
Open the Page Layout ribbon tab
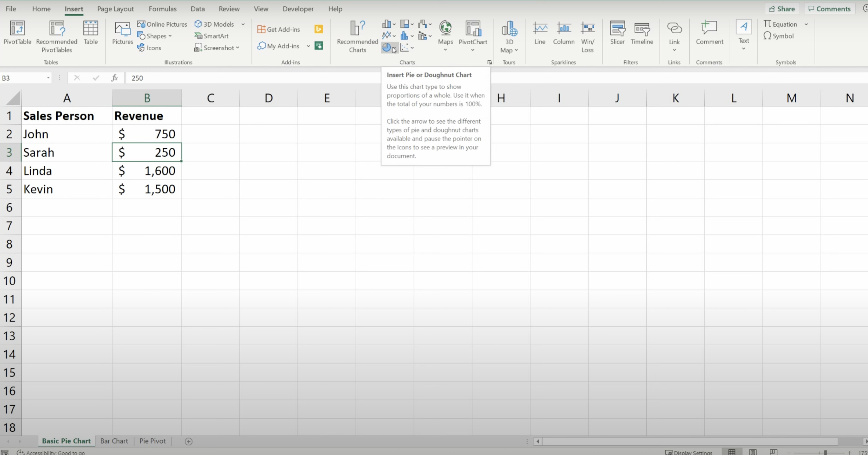pyautogui.click(x=115, y=9)
